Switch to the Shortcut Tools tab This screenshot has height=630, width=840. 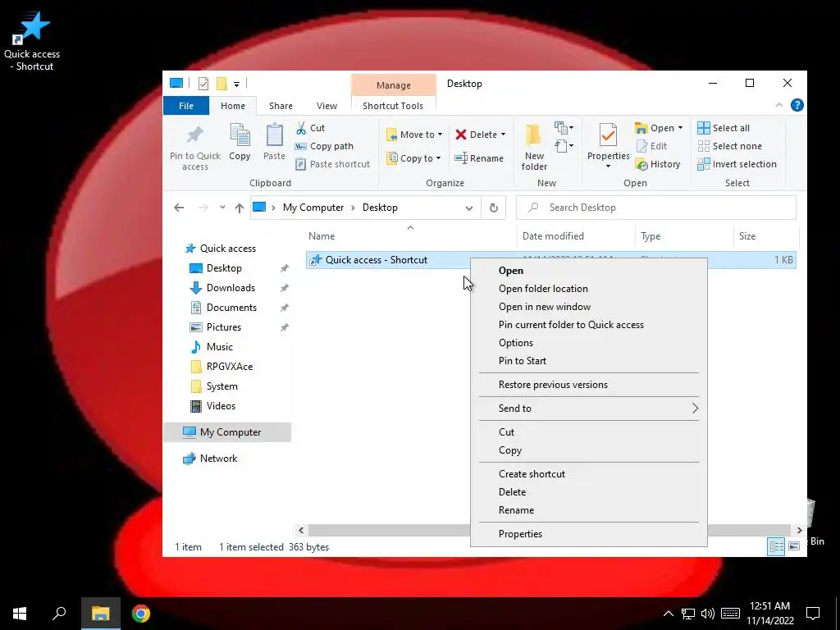click(393, 106)
